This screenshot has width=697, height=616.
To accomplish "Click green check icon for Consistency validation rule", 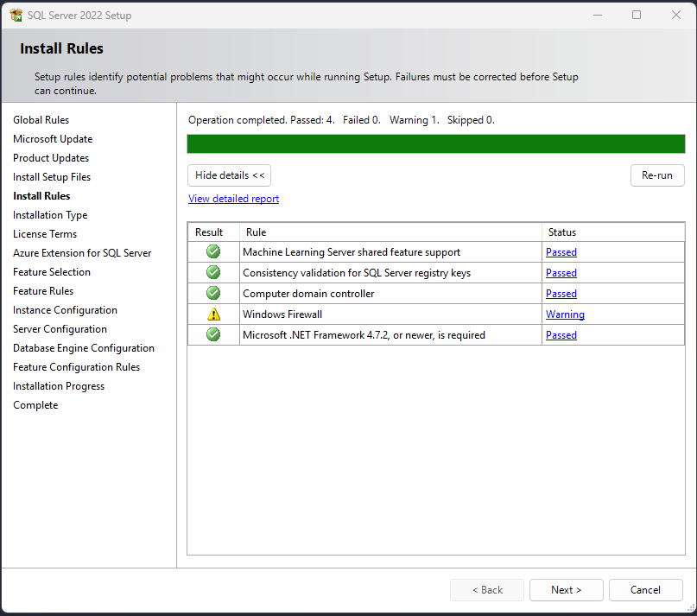I will pyautogui.click(x=213, y=273).
